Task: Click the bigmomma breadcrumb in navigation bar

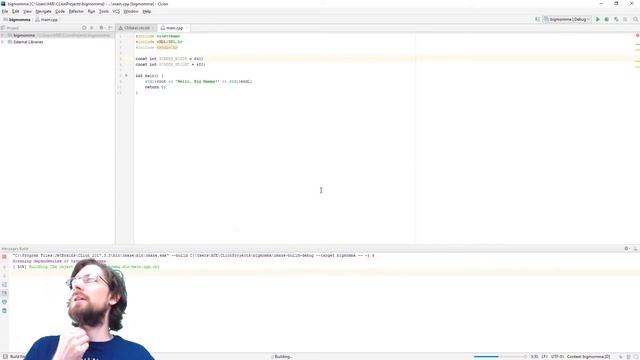Action: [x=17, y=20]
